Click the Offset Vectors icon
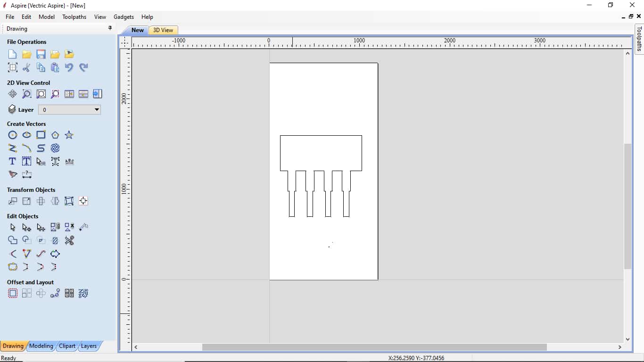This screenshot has width=644, height=362. pos(13,294)
